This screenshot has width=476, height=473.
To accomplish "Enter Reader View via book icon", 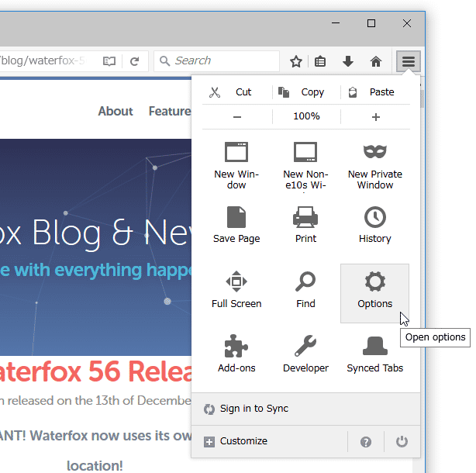I will tap(109, 61).
